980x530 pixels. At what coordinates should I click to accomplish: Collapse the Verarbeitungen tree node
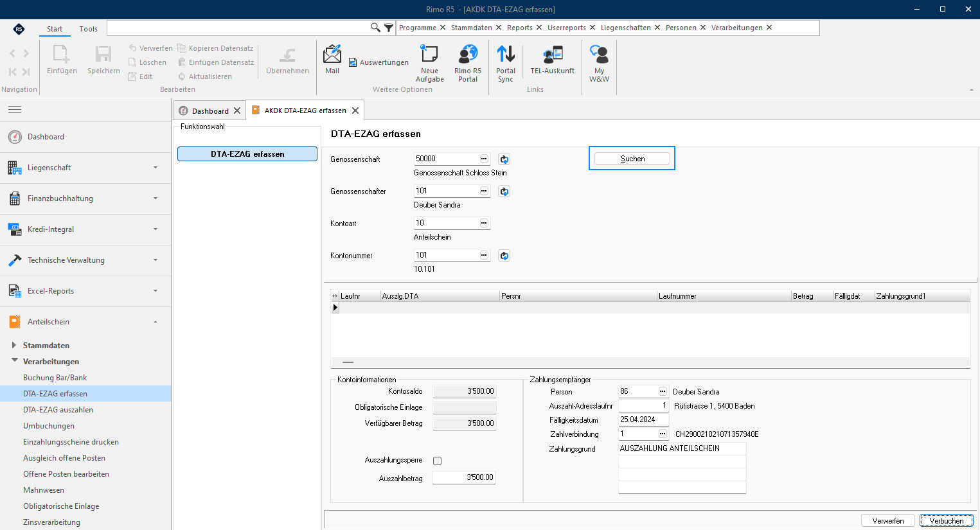(14, 360)
